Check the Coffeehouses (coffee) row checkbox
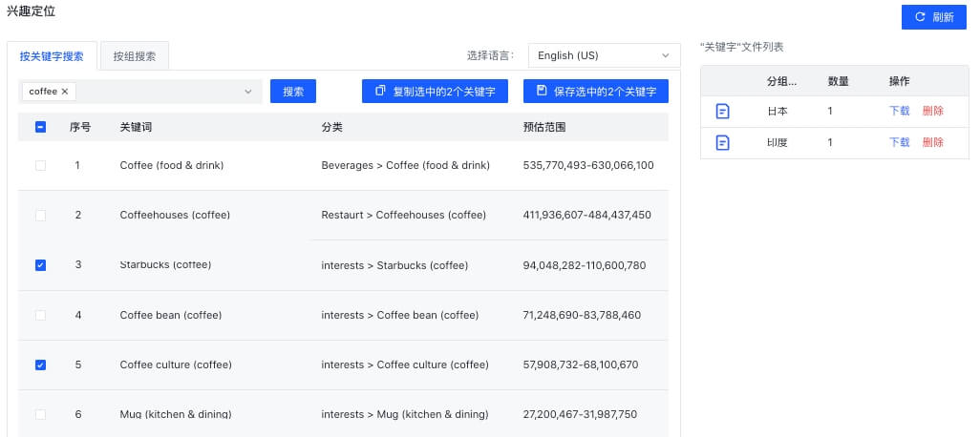This screenshot has width=980, height=437. click(41, 216)
